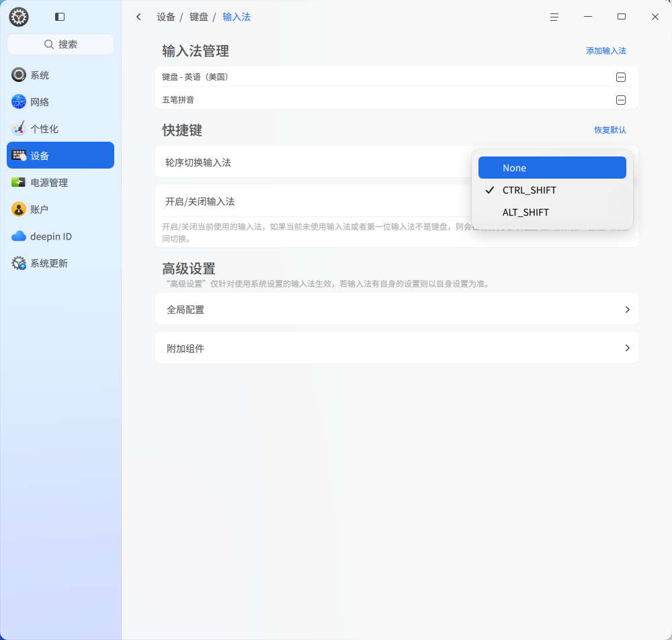
Task: Choose ALT_SHIFT shortcut option
Action: click(552, 212)
